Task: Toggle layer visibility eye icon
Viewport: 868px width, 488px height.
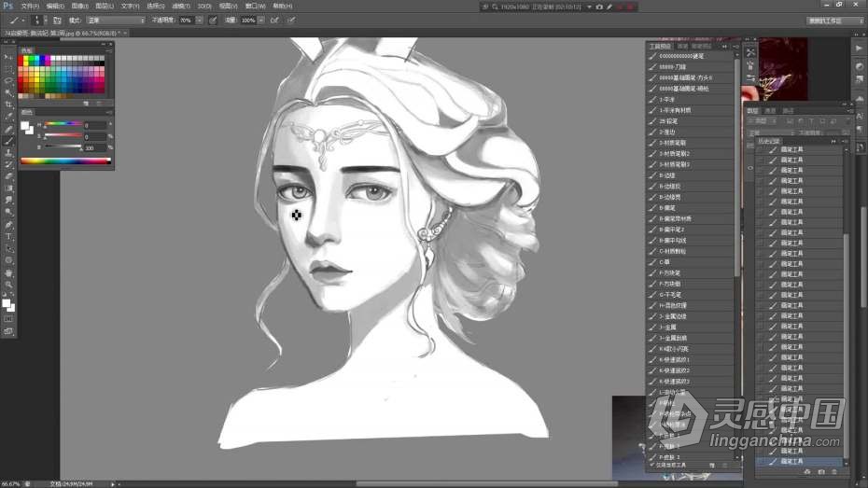Action: pos(750,168)
